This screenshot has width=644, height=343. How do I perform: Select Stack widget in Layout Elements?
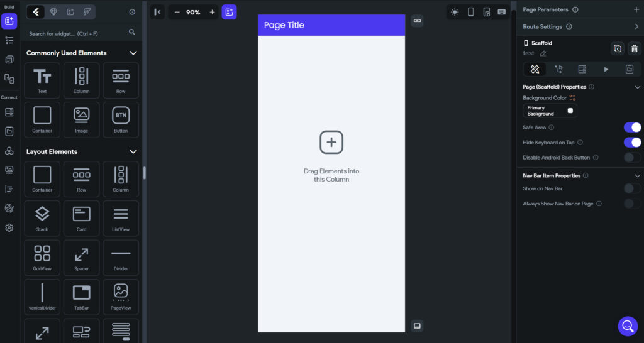(x=42, y=218)
